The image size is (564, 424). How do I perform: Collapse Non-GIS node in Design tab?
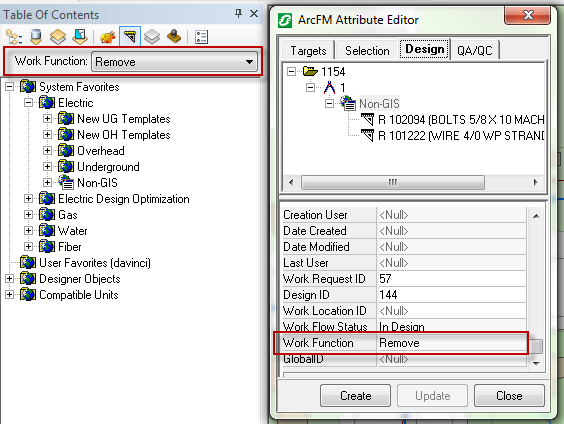(x=329, y=104)
